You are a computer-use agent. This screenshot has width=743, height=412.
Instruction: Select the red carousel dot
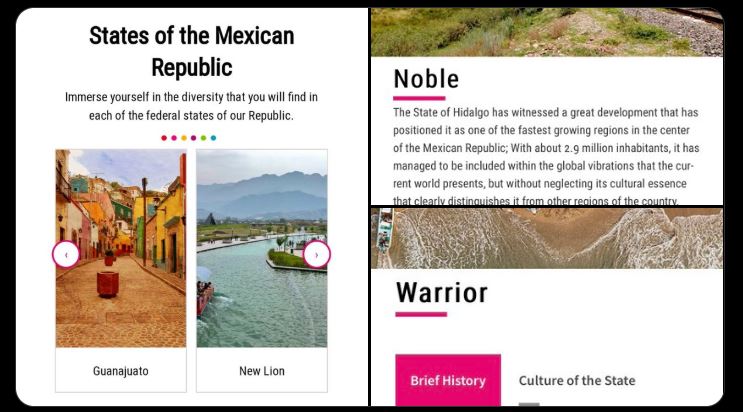tap(164, 138)
